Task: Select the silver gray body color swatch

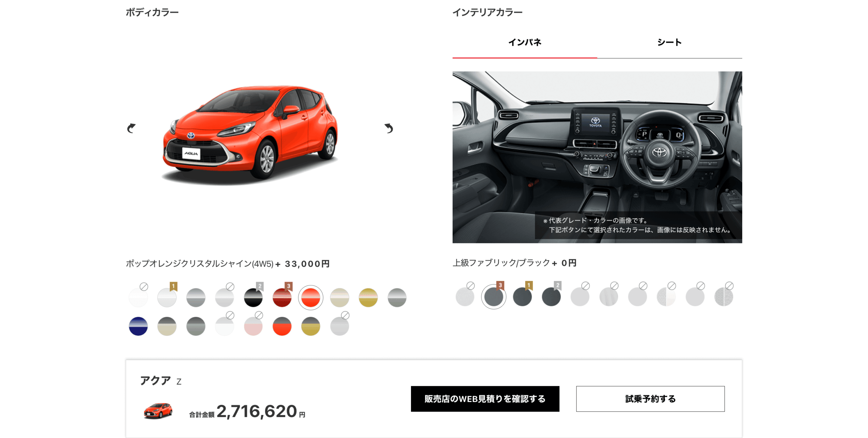Action: click(196, 297)
